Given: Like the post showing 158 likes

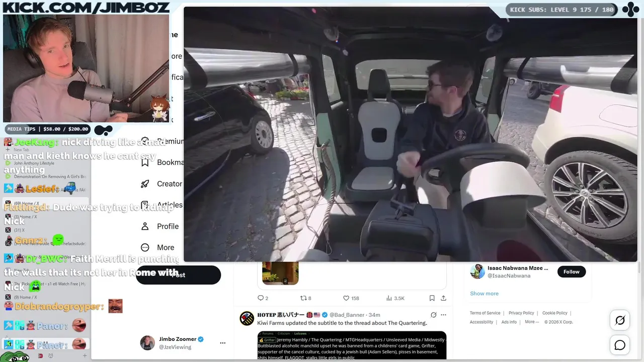Looking at the screenshot, I should pyautogui.click(x=346, y=298).
